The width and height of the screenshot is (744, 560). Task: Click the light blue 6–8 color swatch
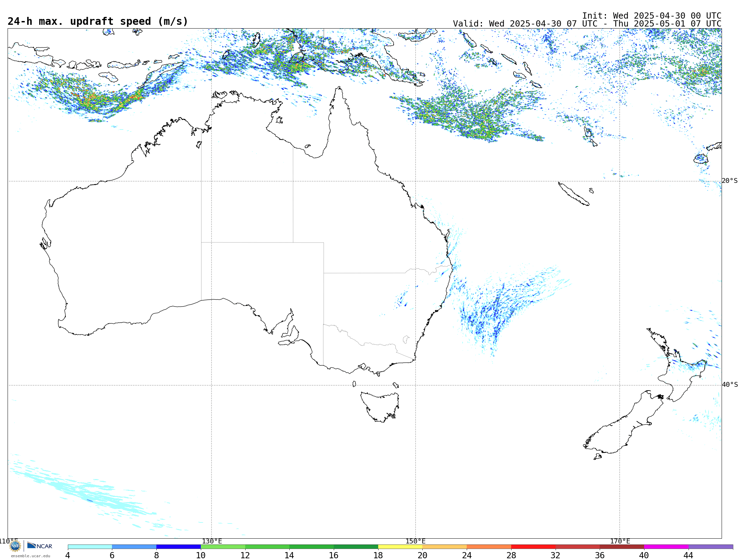click(x=134, y=547)
